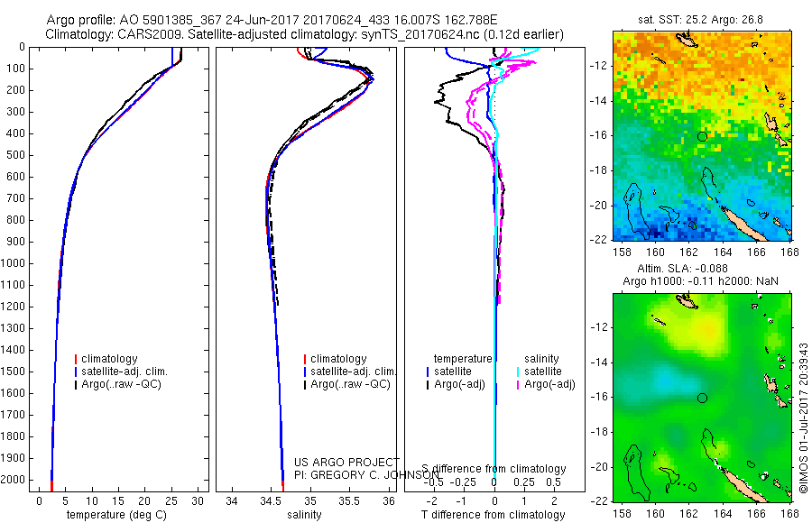The image size is (812, 523).
Task: Click 'Argo(..raw -QC)' legend entry in temperature panel
Action: tap(121, 384)
